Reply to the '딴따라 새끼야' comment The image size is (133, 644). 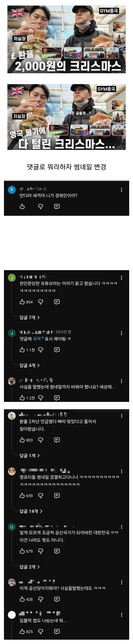(x=57, y=206)
